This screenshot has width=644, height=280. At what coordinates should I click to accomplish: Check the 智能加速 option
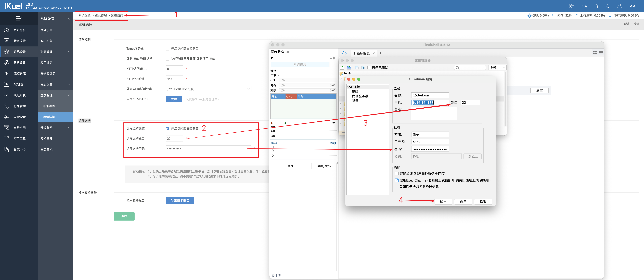397,173
